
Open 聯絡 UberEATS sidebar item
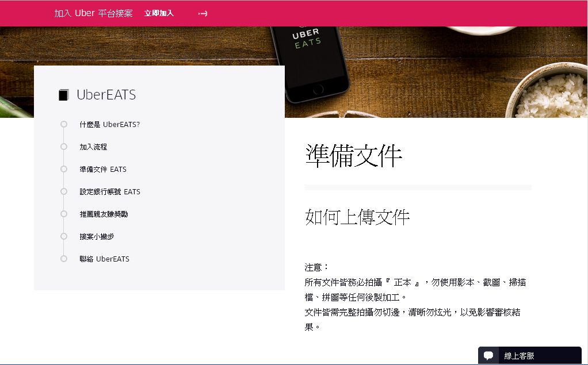point(105,259)
